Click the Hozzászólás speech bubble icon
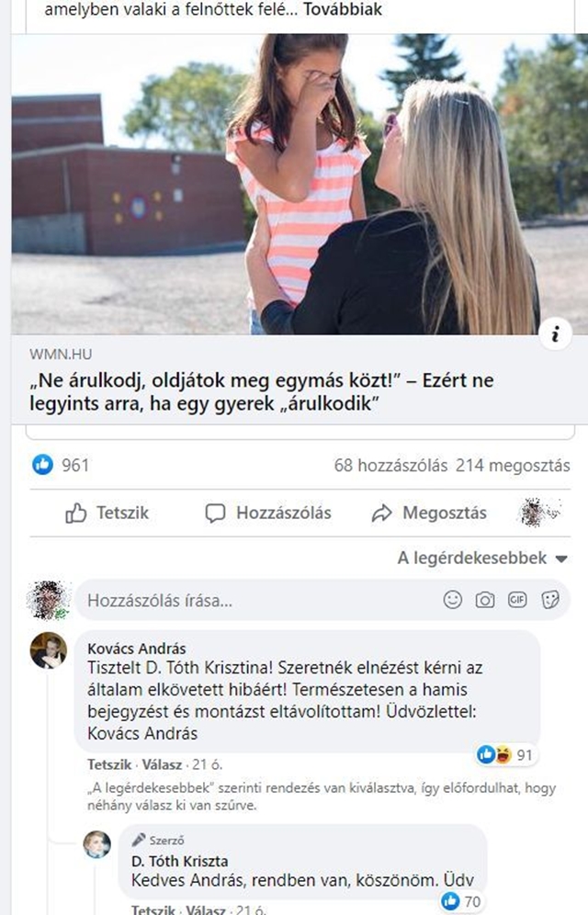This screenshot has width=588, height=915. click(x=215, y=513)
